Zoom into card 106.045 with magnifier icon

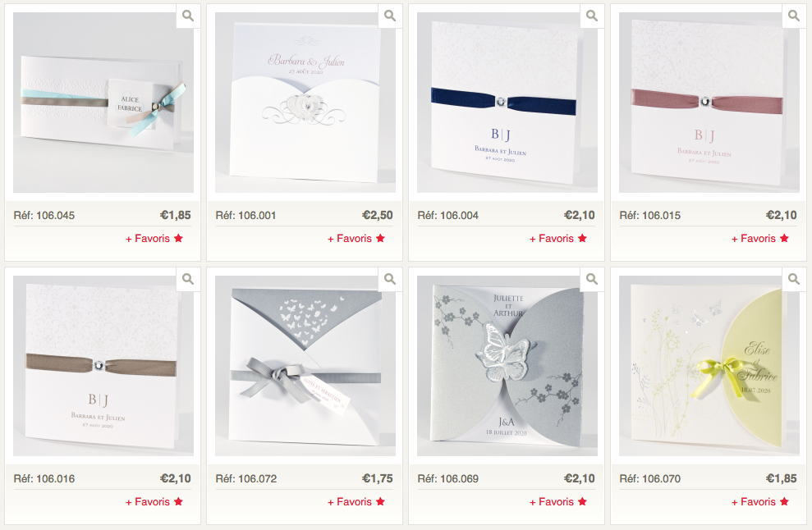[x=188, y=16]
